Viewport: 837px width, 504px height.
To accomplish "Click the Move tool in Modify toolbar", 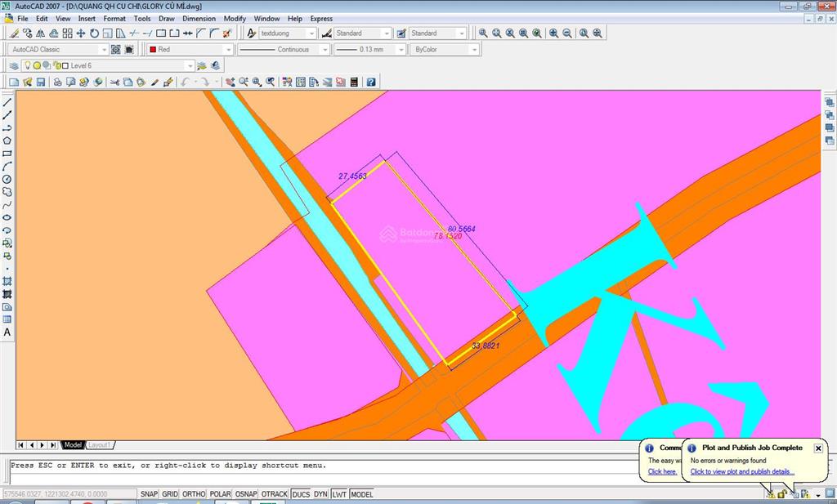I will click(x=81, y=33).
